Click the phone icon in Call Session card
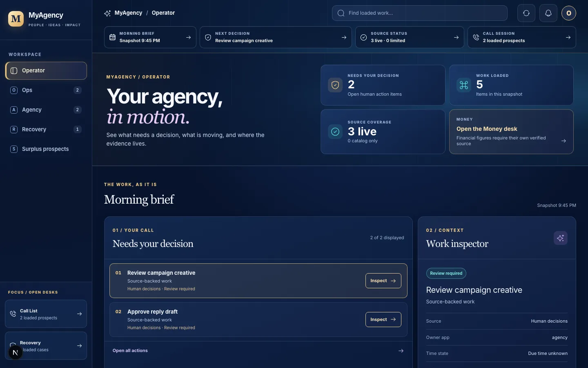The image size is (588, 368). pyautogui.click(x=476, y=37)
